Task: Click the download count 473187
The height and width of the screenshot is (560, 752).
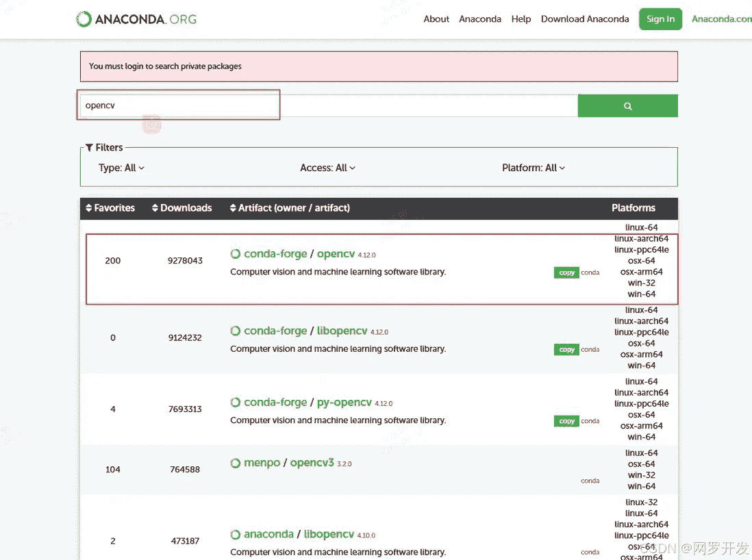Action: click(185, 541)
